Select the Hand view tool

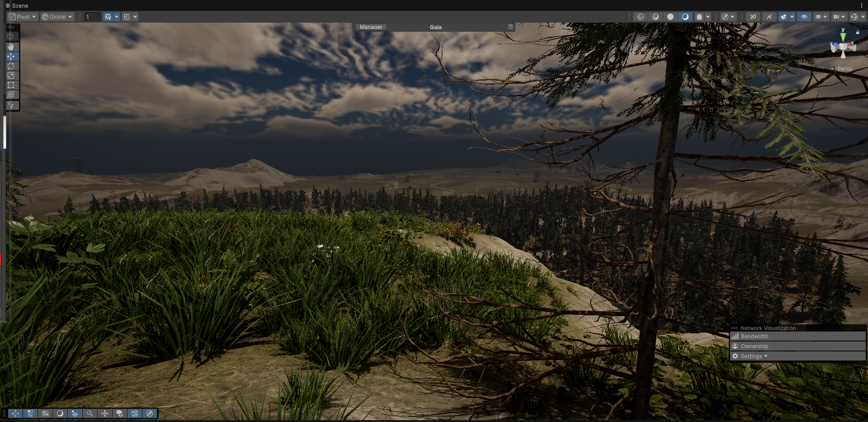coord(11,47)
